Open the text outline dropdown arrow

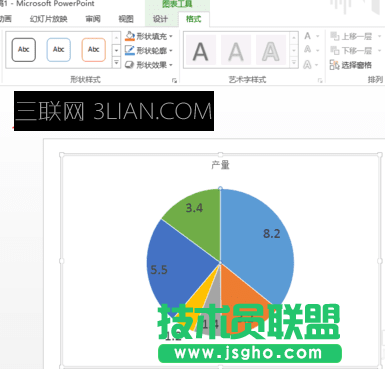pos(317,51)
